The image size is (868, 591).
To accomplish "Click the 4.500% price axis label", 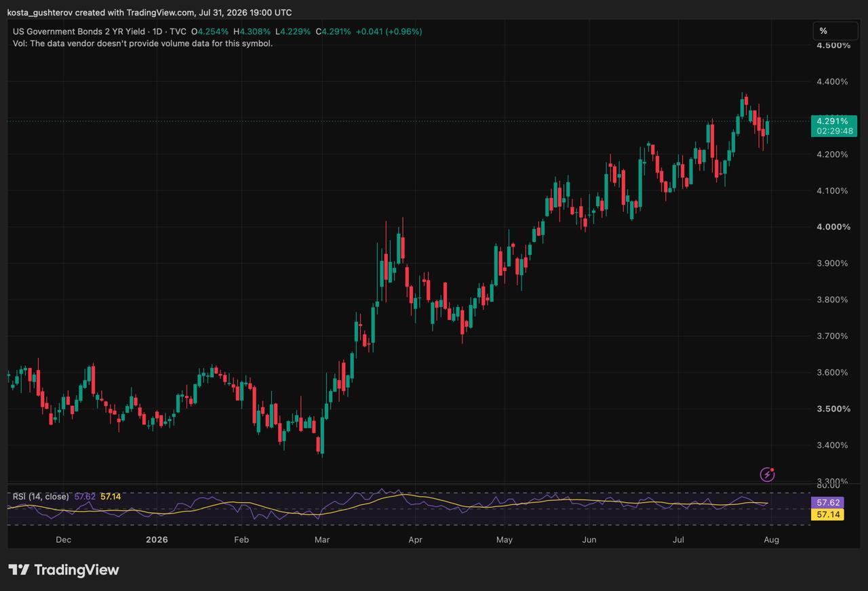I will [x=833, y=45].
